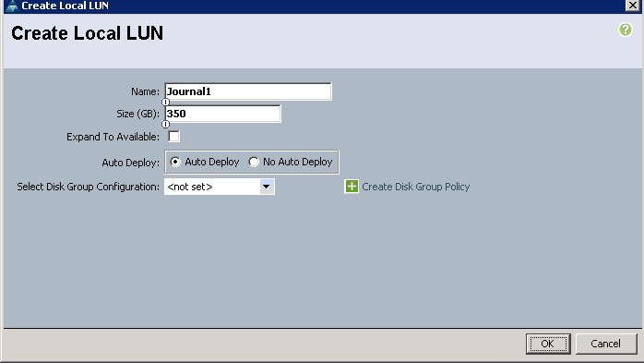Viewport: 644px width, 363px height.
Task: Click the info indicator below the Name field
Action: (165, 102)
